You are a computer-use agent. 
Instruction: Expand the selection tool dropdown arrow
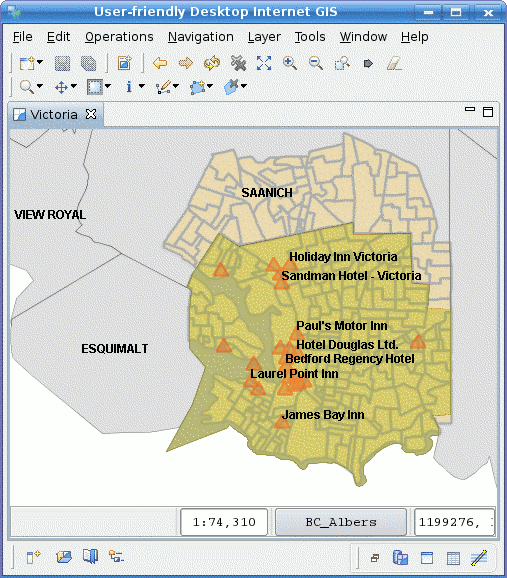point(108,86)
